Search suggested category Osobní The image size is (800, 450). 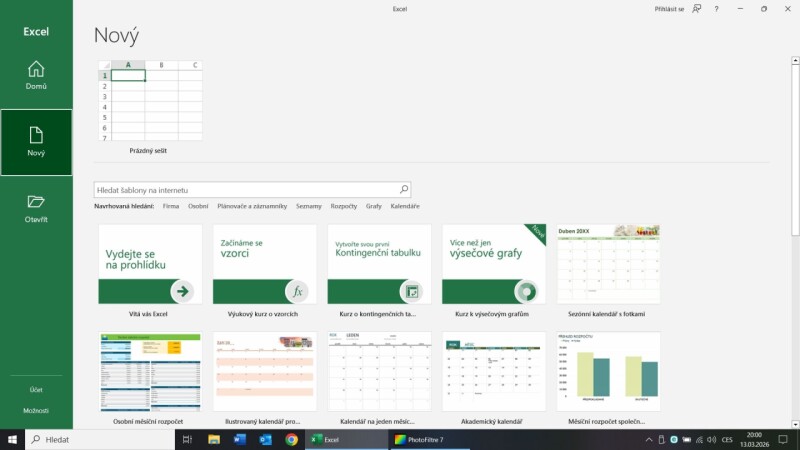point(198,206)
